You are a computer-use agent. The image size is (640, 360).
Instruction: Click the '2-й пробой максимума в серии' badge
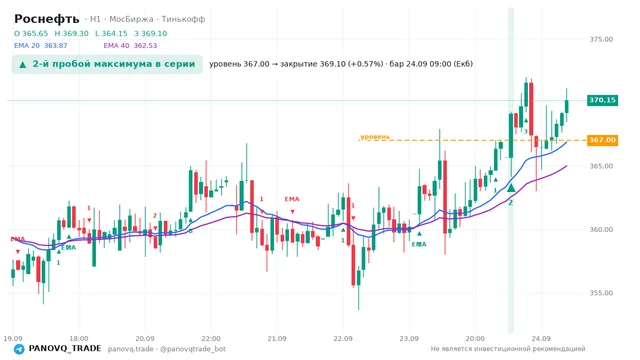click(107, 64)
